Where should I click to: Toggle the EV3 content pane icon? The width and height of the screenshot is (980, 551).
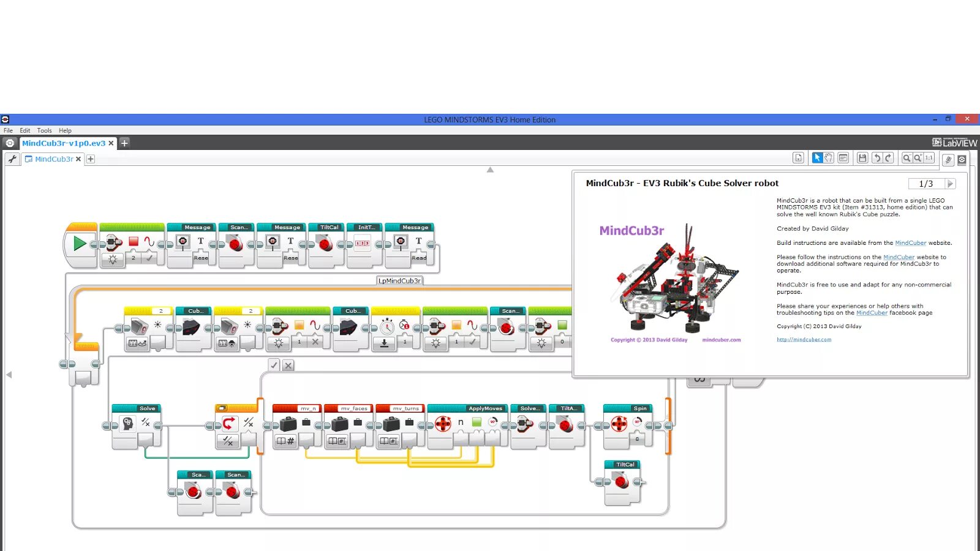[x=962, y=160]
